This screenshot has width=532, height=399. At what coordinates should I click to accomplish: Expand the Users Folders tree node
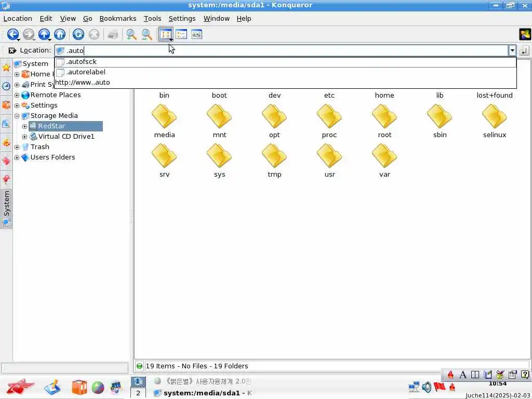pyautogui.click(x=17, y=158)
